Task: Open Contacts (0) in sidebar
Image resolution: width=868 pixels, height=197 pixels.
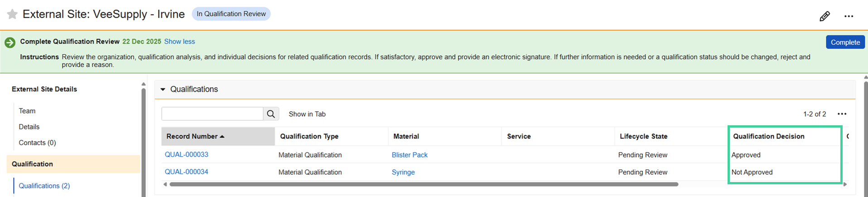Action: (x=37, y=143)
